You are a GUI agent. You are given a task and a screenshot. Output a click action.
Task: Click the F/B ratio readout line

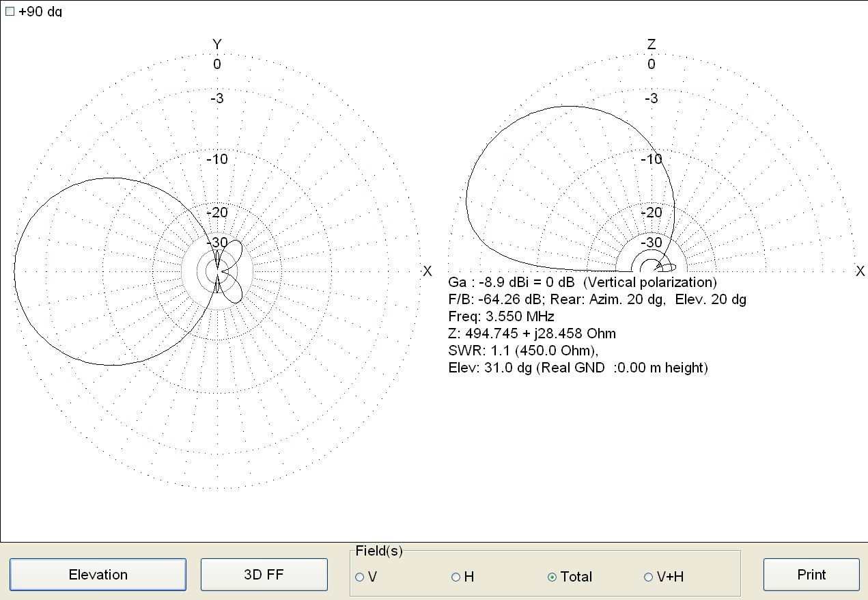pyautogui.click(x=597, y=299)
